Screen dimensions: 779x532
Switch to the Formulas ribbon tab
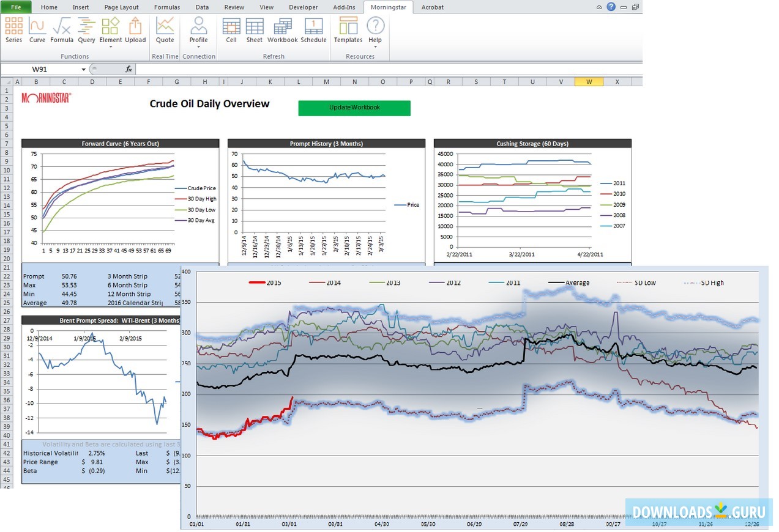pyautogui.click(x=166, y=7)
